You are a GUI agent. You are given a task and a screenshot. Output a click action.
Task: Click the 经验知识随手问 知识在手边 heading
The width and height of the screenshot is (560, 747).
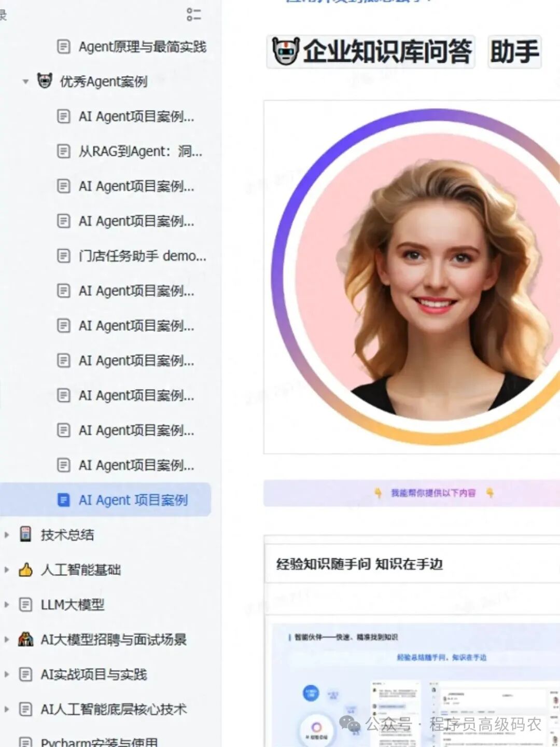click(x=359, y=564)
